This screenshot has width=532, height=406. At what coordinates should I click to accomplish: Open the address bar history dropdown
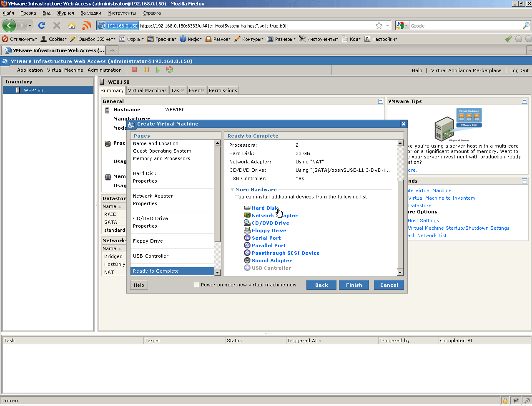(x=387, y=25)
